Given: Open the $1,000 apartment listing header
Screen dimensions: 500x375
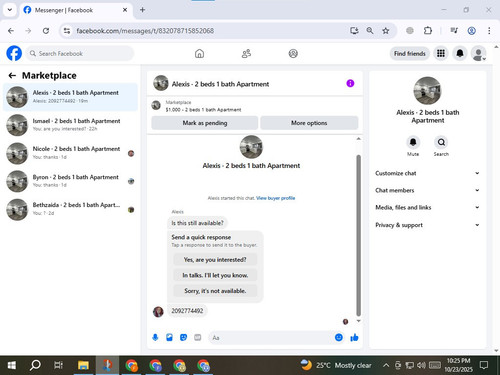Looking at the screenshot, I should [255, 106].
